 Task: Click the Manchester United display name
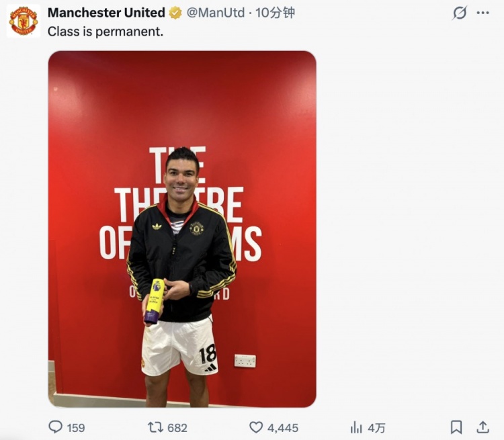click(x=106, y=13)
